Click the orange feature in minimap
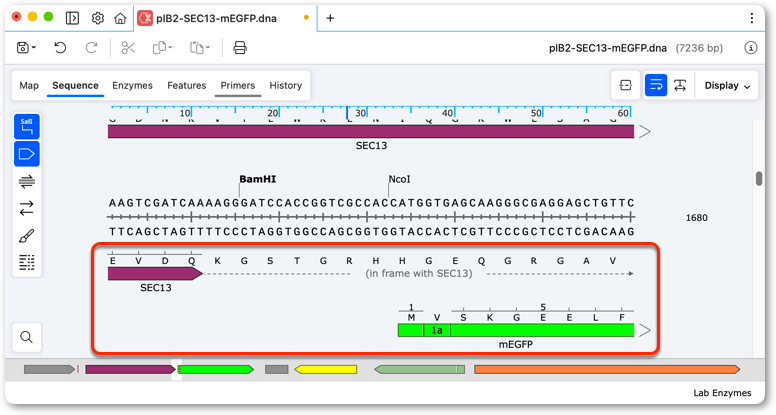 click(607, 369)
